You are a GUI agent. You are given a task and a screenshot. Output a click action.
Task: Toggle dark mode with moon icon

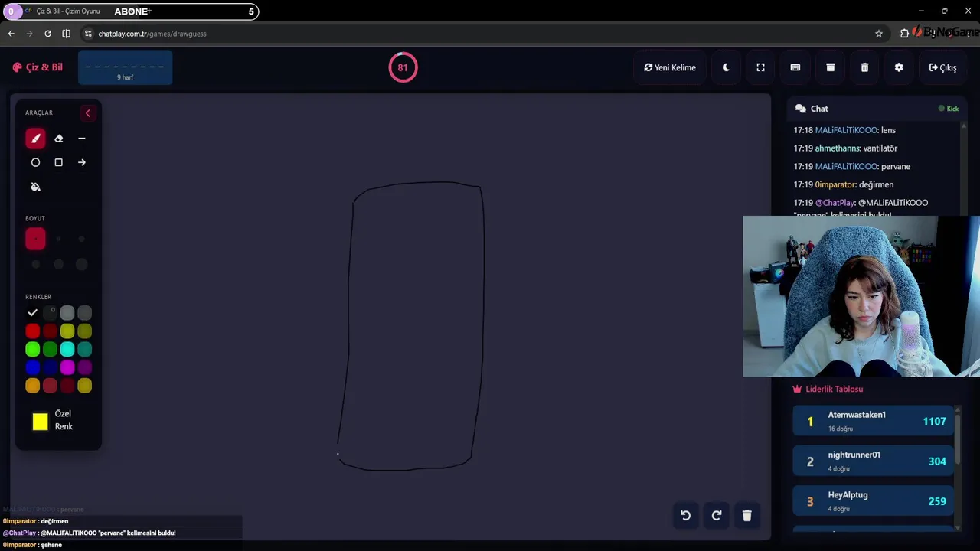(726, 67)
